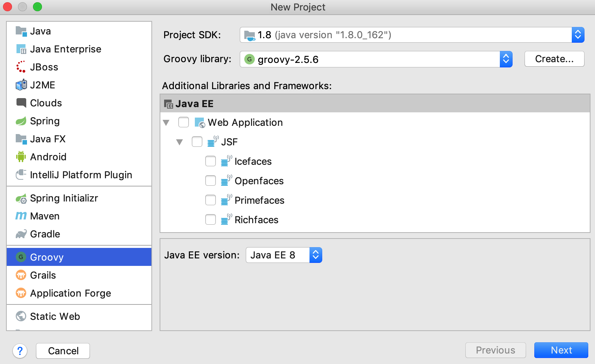The width and height of the screenshot is (595, 364).
Task: Click the Groovy icon in project list
Action: click(x=21, y=257)
